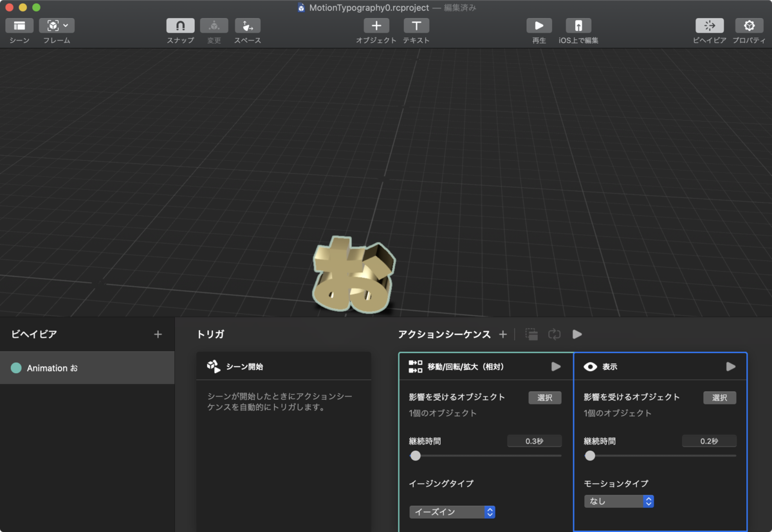The width and height of the screenshot is (772, 532).
Task: Open the イーズイン easing type dropdown
Action: tap(452, 512)
